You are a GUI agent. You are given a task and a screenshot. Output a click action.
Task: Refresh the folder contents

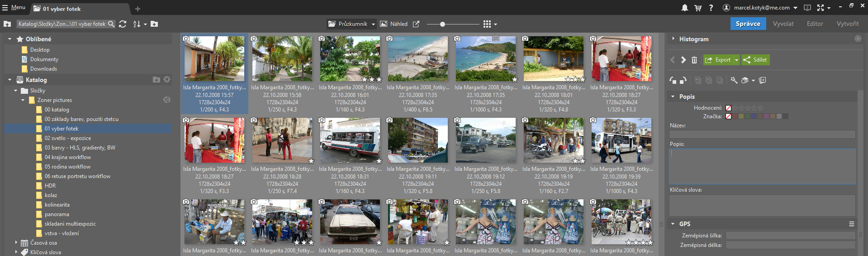click(x=123, y=24)
